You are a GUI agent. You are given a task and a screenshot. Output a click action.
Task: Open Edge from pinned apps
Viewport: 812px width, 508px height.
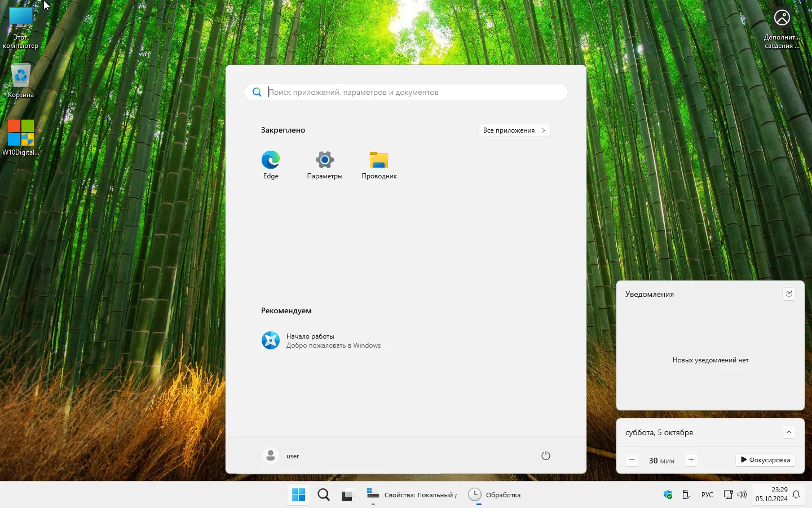pos(271,164)
